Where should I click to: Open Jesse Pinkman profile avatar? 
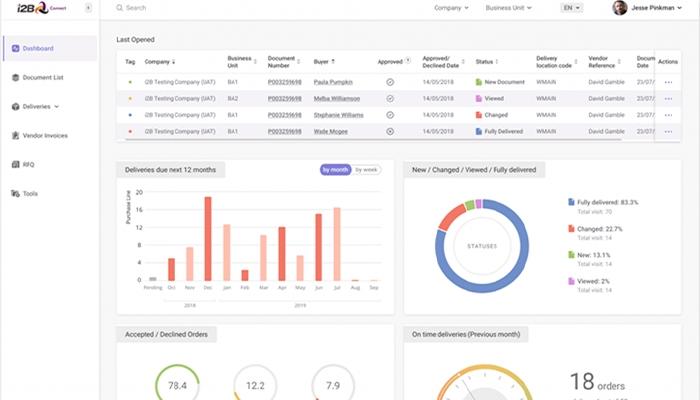click(x=620, y=8)
